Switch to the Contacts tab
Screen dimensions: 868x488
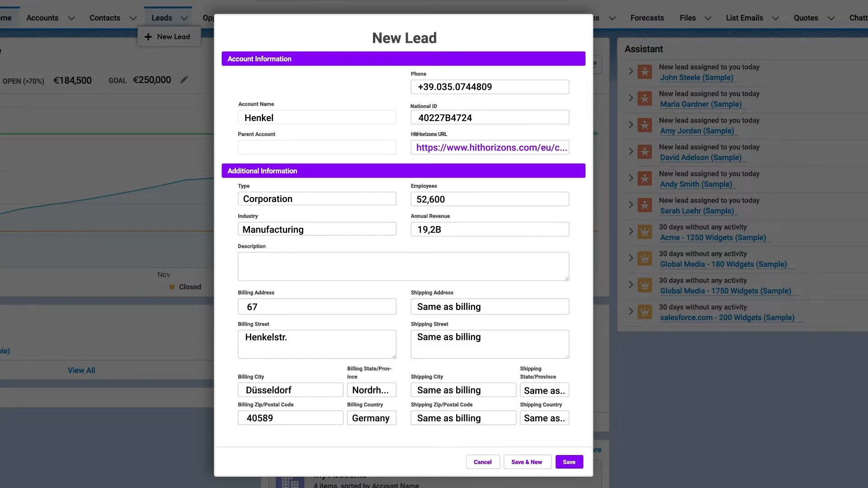[105, 18]
